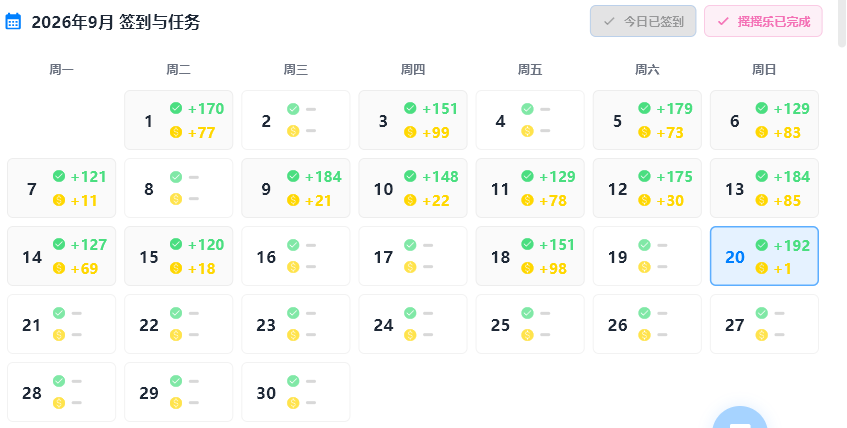Click the number 29 in the calendar

point(149,393)
